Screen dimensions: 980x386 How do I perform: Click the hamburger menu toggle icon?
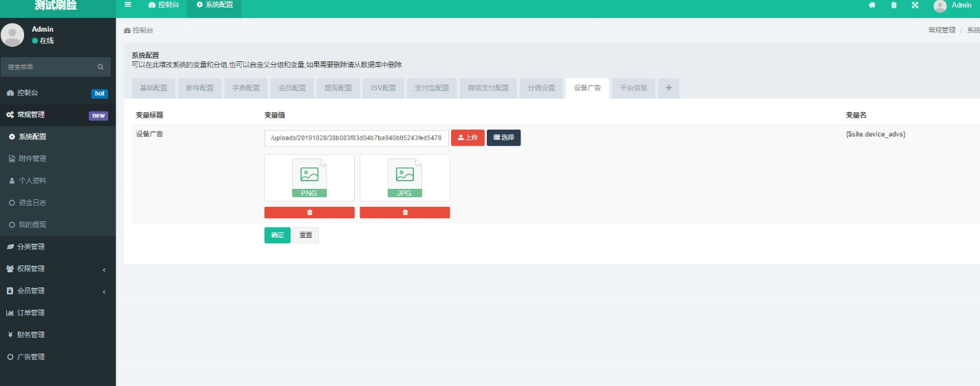tap(127, 5)
